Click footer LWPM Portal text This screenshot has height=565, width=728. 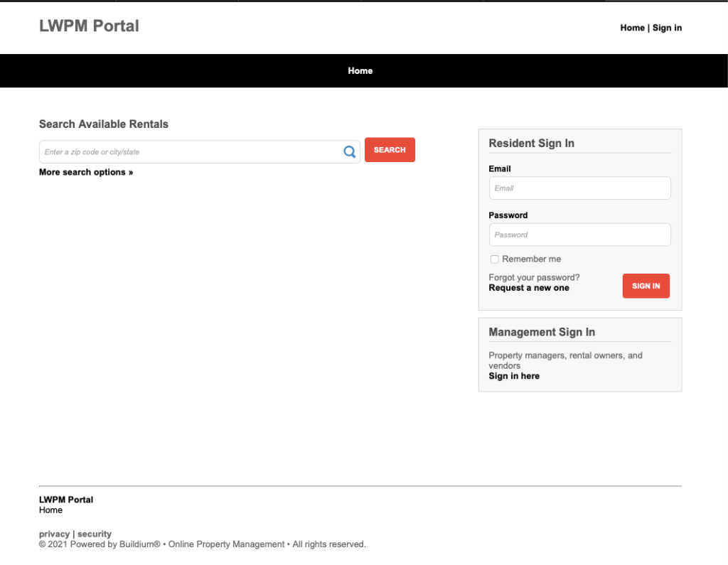(x=66, y=500)
